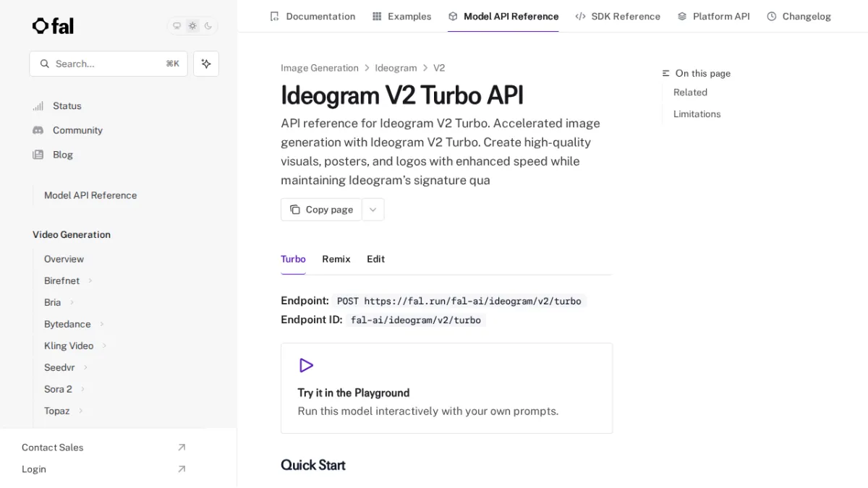Click the Community Discord icon
868x488 pixels.
click(38, 130)
